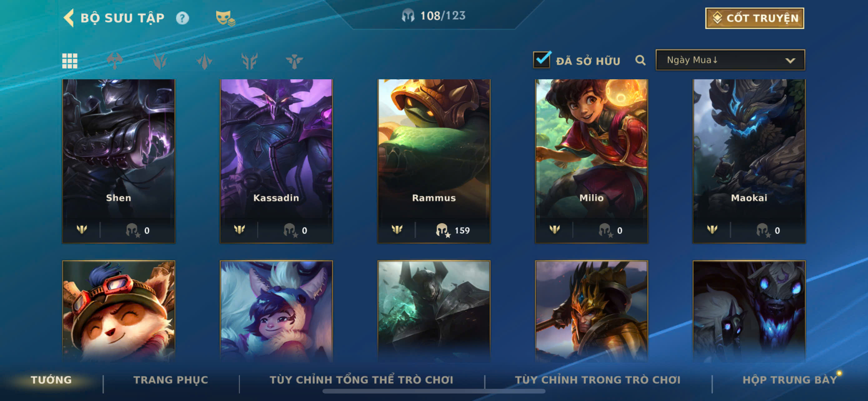Select the Rammus champion card
This screenshot has height=401, width=868.
(434, 161)
